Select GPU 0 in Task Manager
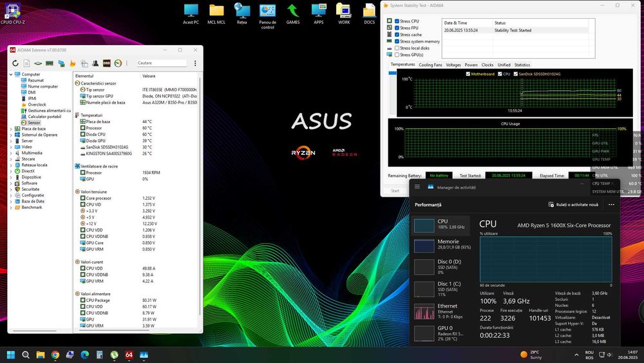This screenshot has width=644, height=363. 442,333
